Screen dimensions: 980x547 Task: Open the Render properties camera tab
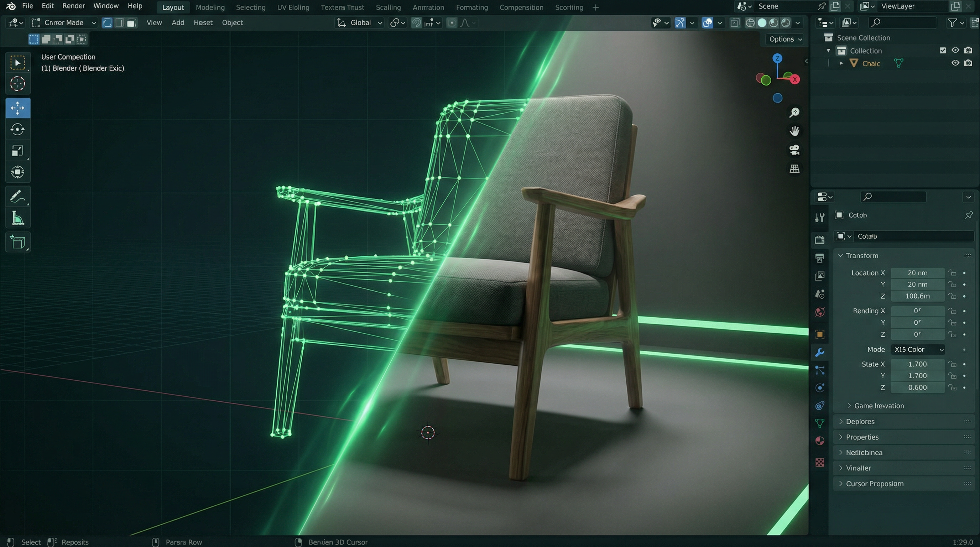coord(820,239)
